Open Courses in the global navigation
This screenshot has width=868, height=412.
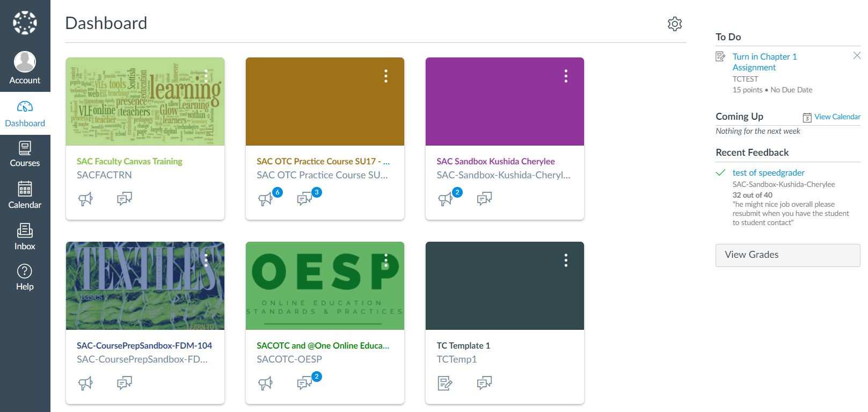(25, 154)
